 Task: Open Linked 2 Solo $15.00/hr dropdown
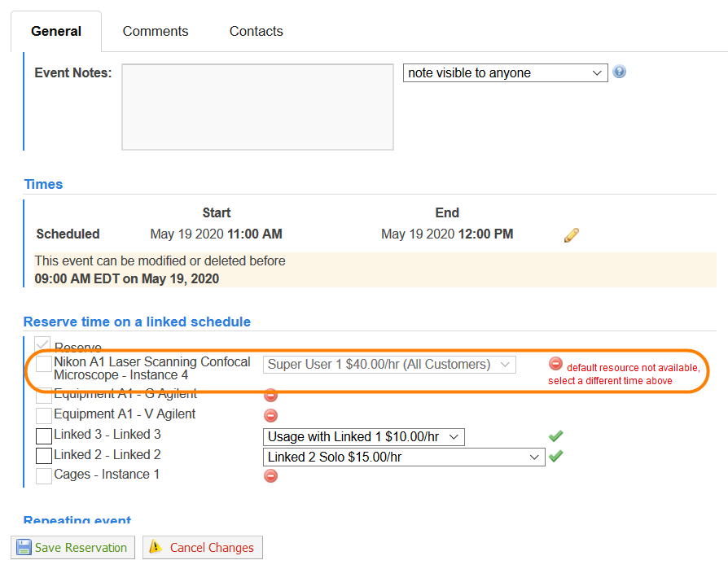point(404,457)
